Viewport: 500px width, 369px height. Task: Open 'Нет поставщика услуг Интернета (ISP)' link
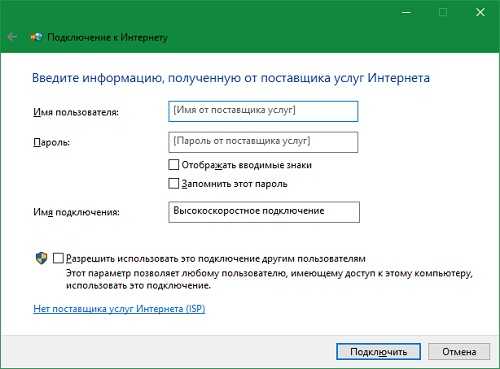119,309
